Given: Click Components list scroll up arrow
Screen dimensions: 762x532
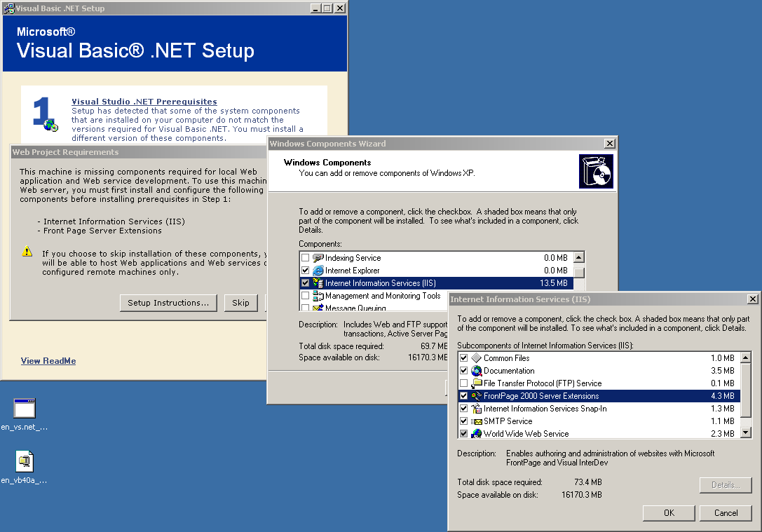Looking at the screenshot, I should (579, 257).
